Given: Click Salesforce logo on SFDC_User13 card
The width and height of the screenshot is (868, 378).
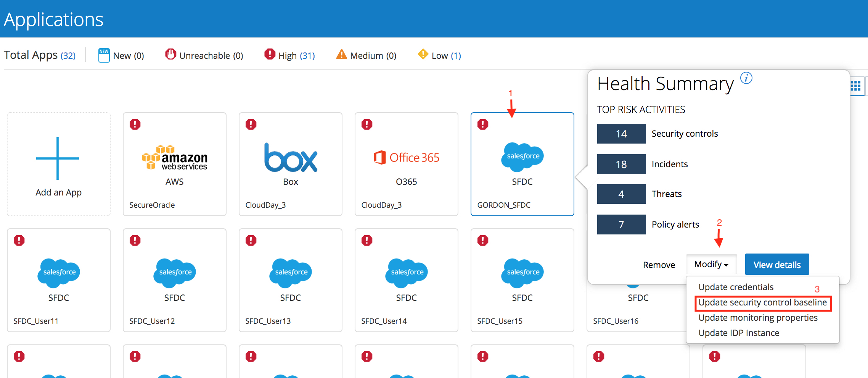Looking at the screenshot, I should point(291,273).
